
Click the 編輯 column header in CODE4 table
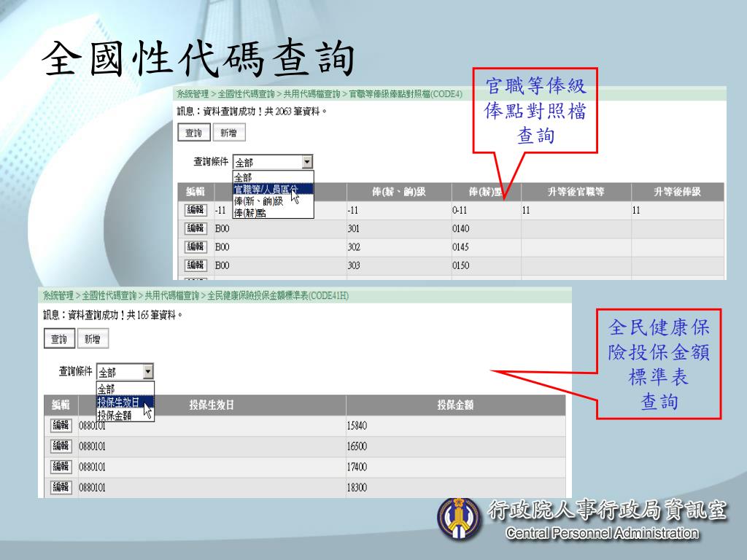pos(196,192)
